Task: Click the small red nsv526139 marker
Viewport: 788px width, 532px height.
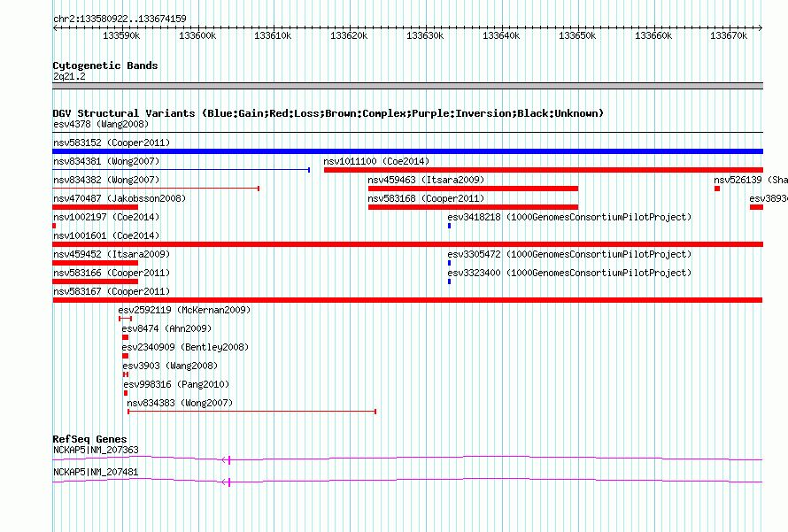Action: coord(717,189)
